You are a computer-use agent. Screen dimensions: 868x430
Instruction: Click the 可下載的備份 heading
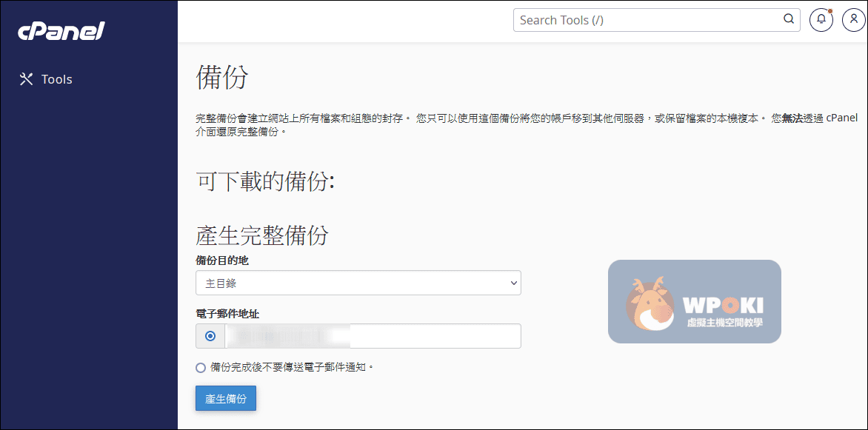(x=265, y=181)
